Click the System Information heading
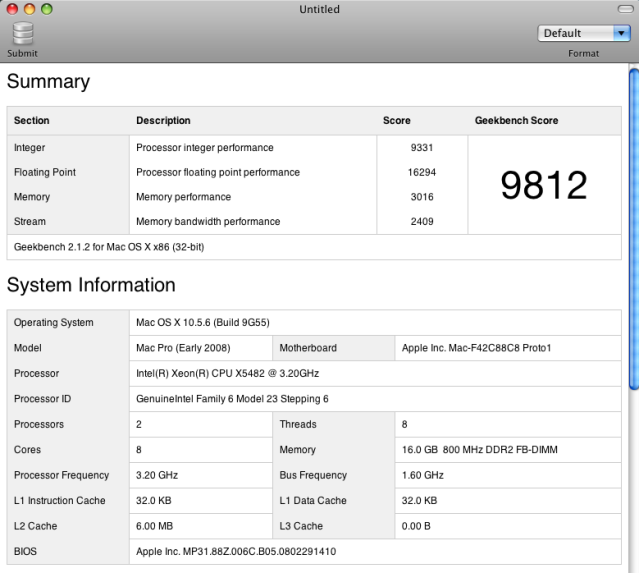Screen dimensions: 639x573 coord(91,285)
